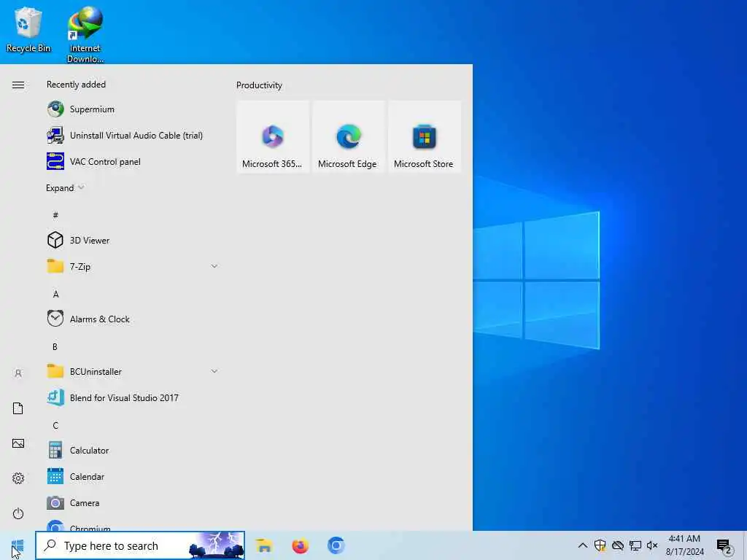The height and width of the screenshot is (560, 747).
Task: Open VAC Control panel
Action: point(133,161)
